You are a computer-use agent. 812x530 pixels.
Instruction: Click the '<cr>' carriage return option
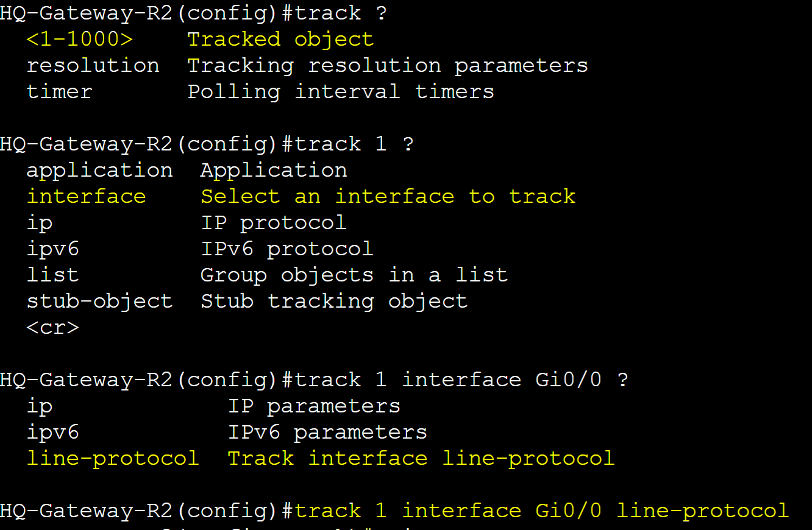click(53, 328)
